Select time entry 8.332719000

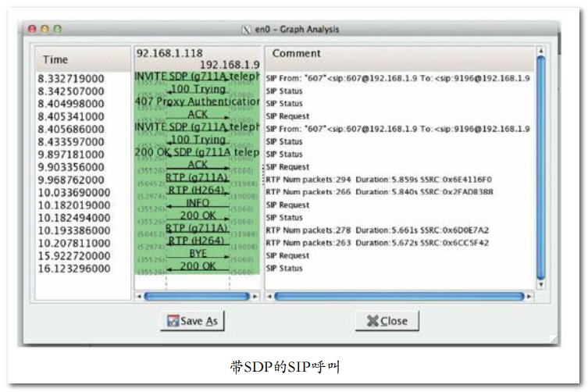(x=71, y=79)
